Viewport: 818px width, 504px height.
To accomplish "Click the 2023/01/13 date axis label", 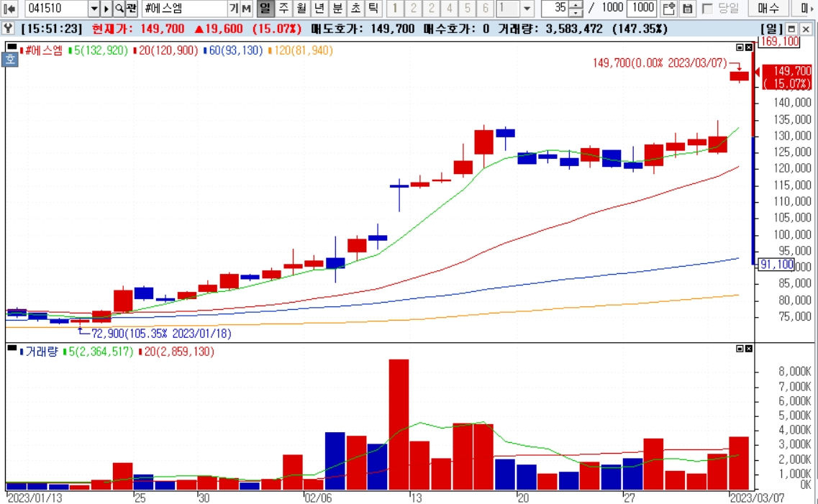I will pos(35,498).
